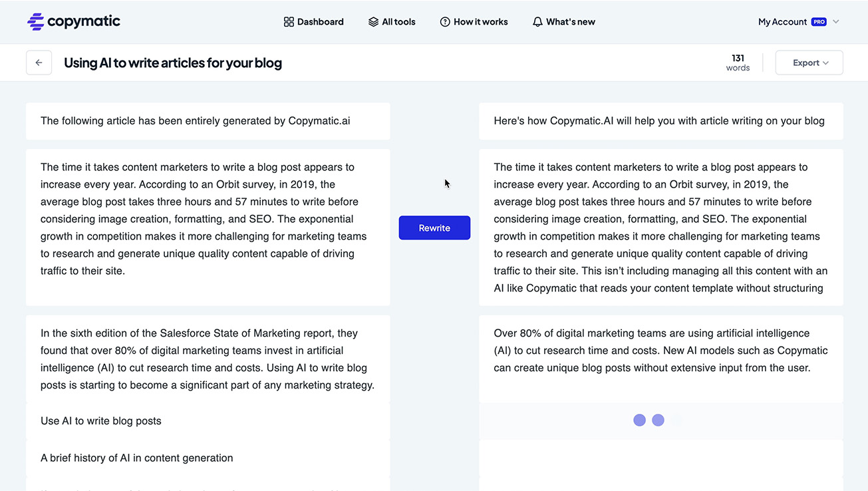Open How it works from the navbar

[480, 21]
